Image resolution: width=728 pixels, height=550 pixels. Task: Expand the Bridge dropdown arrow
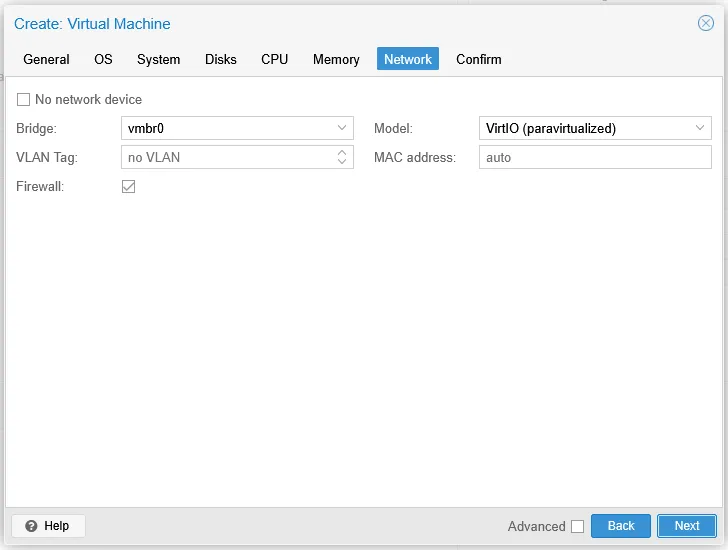(342, 128)
